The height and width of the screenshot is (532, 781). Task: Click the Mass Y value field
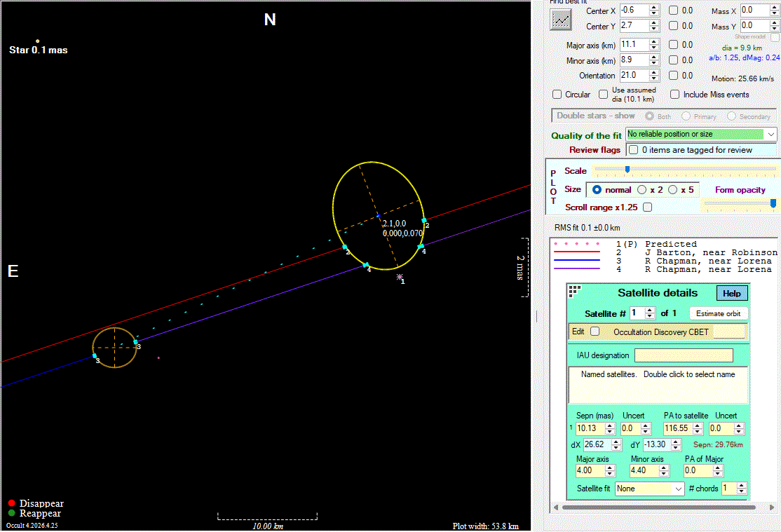coord(754,26)
